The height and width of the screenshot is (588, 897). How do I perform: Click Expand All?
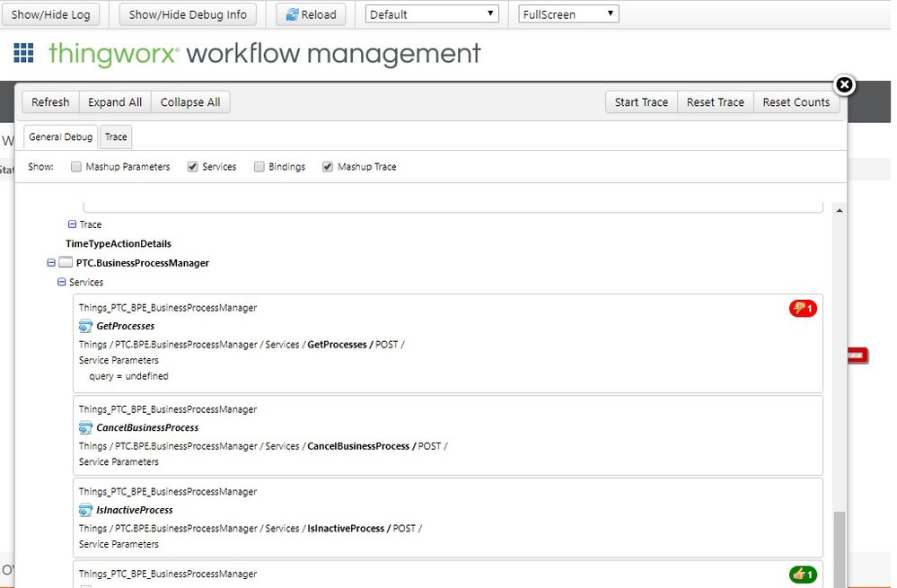115,101
